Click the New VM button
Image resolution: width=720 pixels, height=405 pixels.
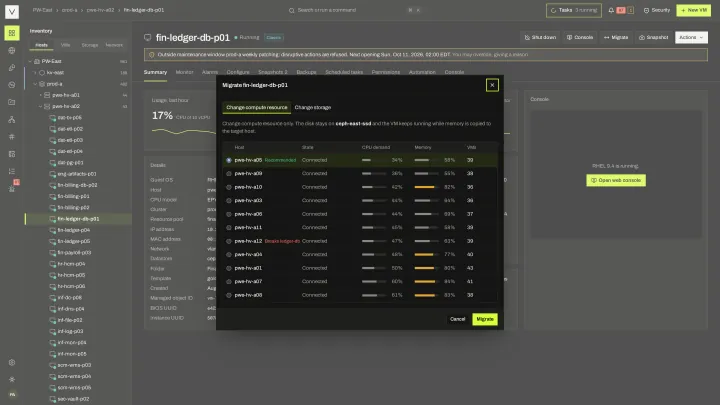(x=693, y=10)
